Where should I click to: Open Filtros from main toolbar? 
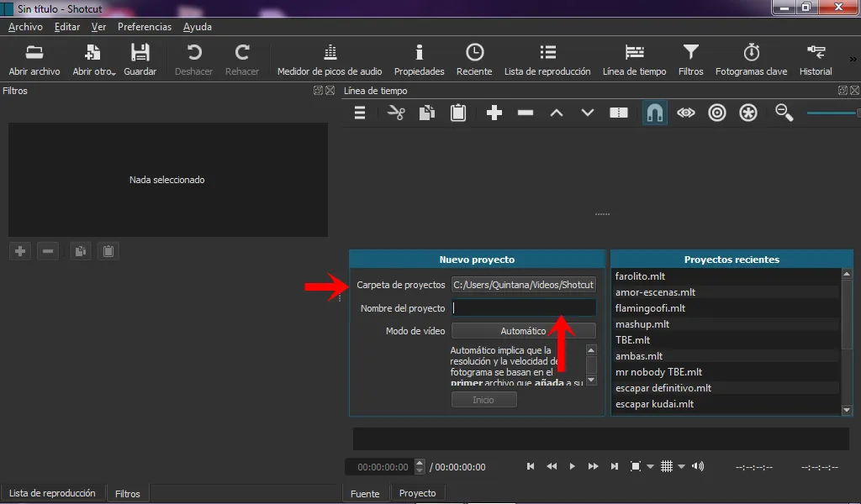coord(691,60)
